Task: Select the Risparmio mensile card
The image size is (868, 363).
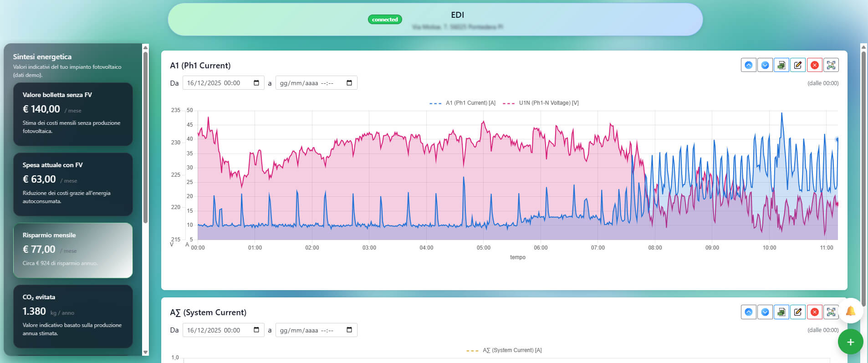Action: click(73, 250)
